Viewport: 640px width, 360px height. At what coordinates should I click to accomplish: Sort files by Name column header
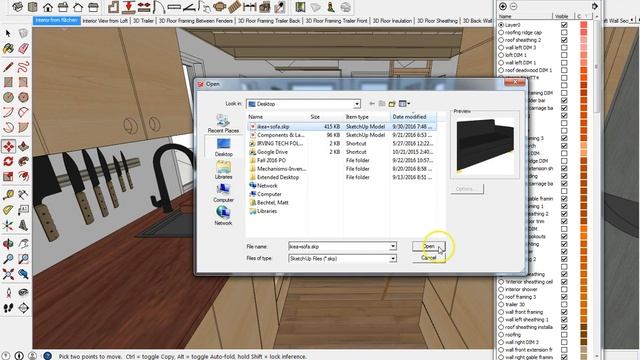(278, 117)
